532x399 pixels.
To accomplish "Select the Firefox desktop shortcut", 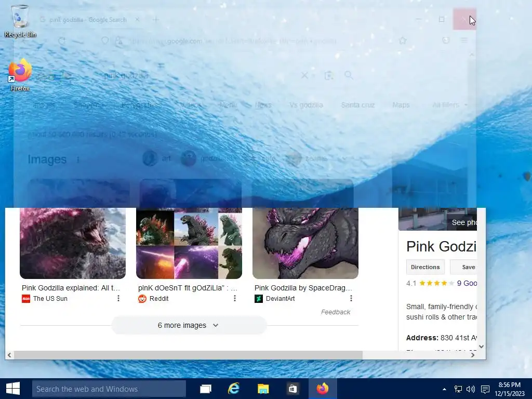I will pos(20,75).
